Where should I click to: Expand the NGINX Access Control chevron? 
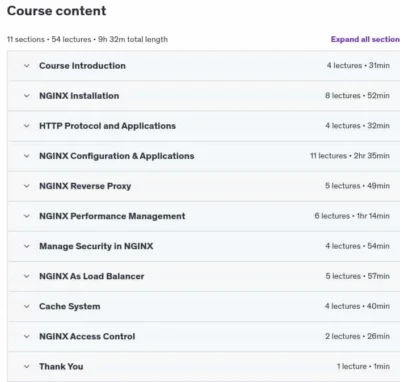pyautogui.click(x=27, y=336)
